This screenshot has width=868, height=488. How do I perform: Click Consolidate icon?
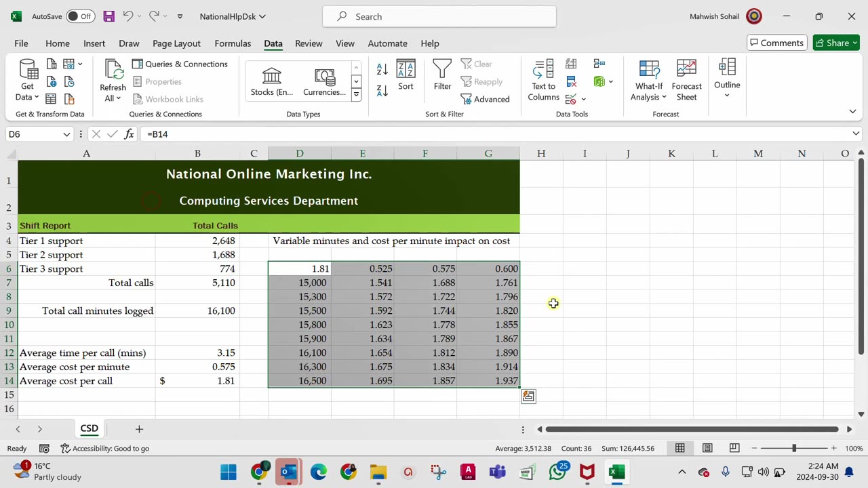(599, 64)
